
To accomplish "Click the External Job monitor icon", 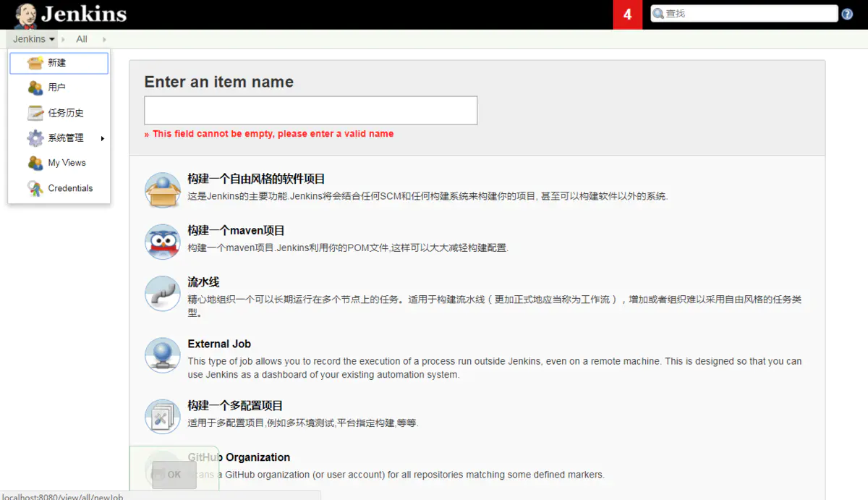I will coord(162,355).
